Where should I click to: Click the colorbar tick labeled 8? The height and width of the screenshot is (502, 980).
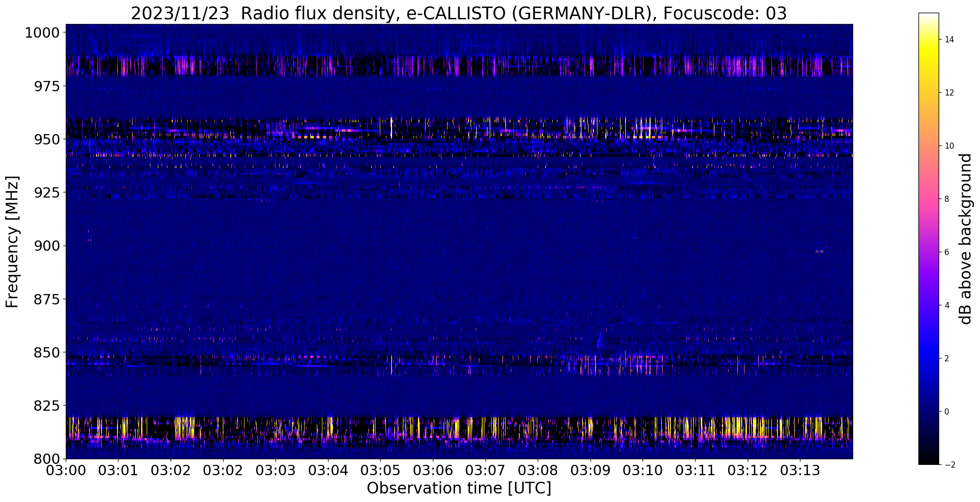[947, 199]
